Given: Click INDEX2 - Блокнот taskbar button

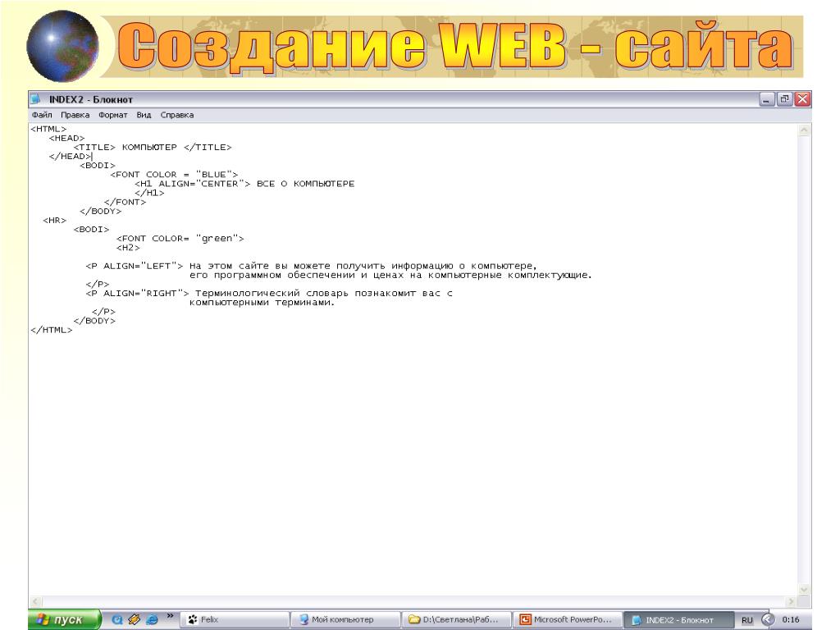Looking at the screenshot, I should [x=678, y=620].
